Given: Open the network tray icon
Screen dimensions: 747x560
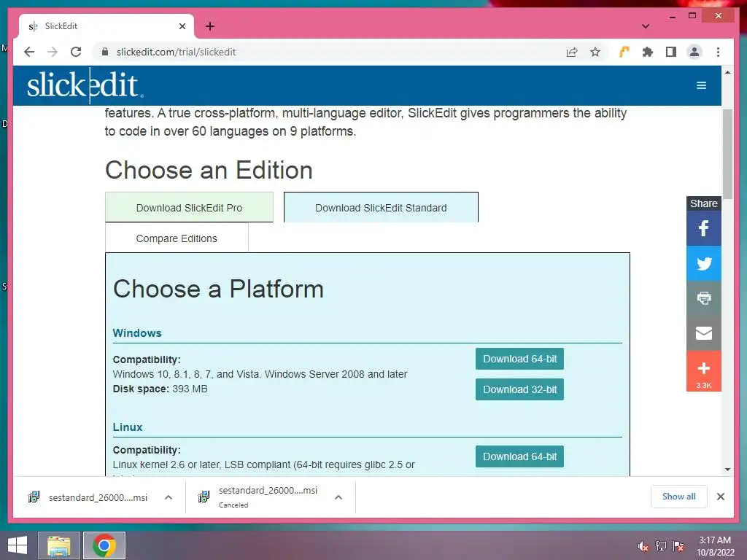Looking at the screenshot, I should pyautogui.click(x=661, y=546).
